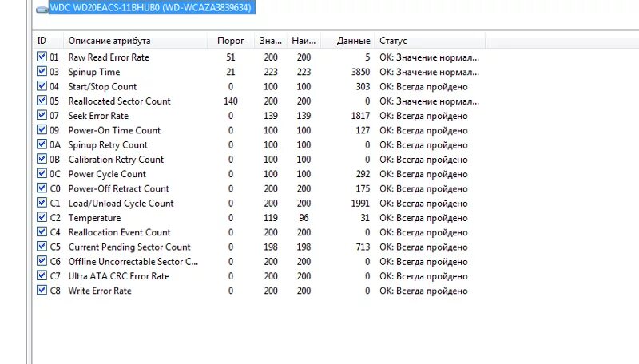This screenshot has height=364, width=639.
Task: Uncheck Ultra ATA CRC Error Rate
Action: point(42,275)
